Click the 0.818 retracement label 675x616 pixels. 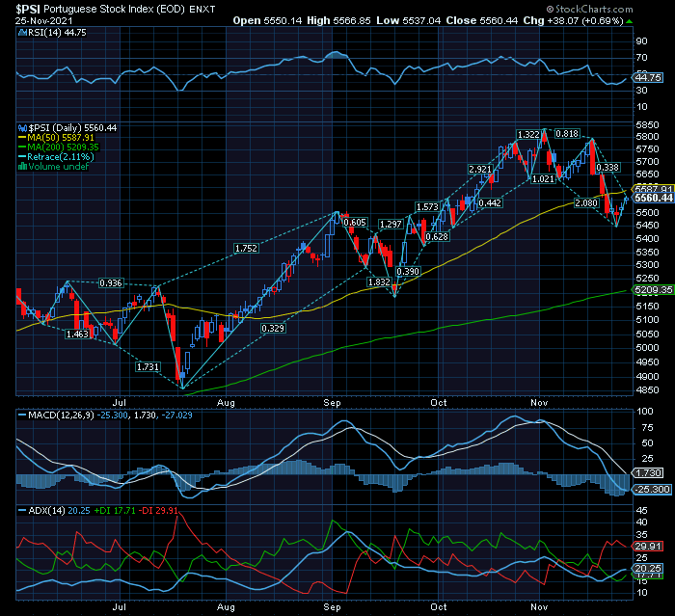click(x=567, y=134)
